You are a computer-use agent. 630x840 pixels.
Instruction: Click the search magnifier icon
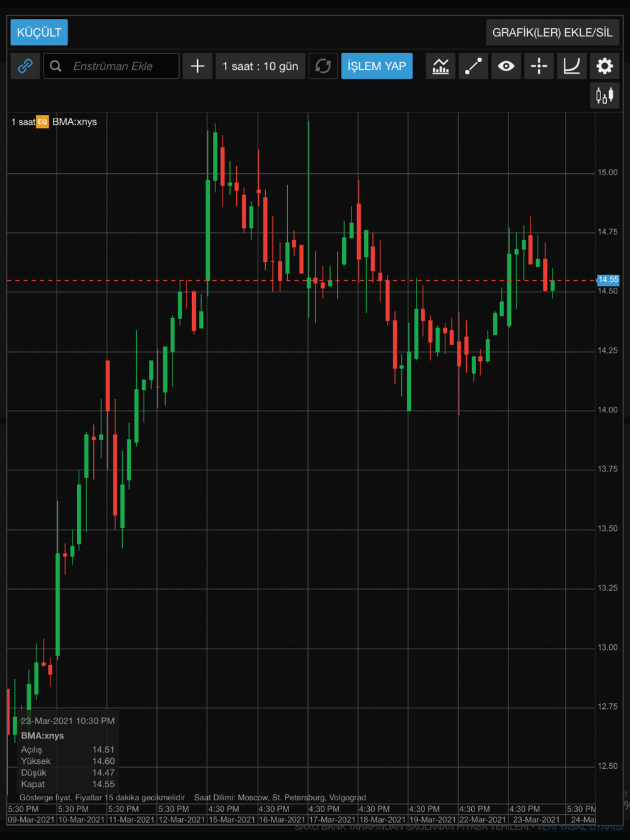55,66
